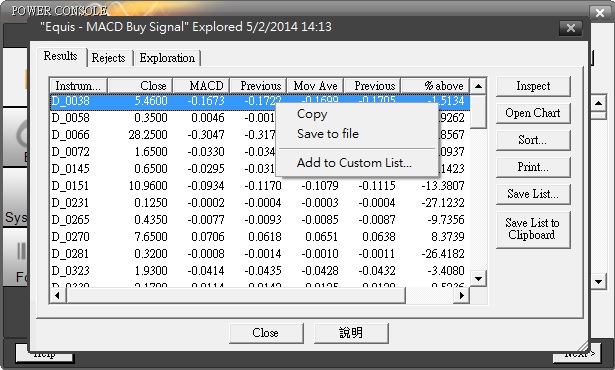Image resolution: width=615 pixels, height=370 pixels.
Task: Select the D_0323 row
Action: [x=260, y=271]
